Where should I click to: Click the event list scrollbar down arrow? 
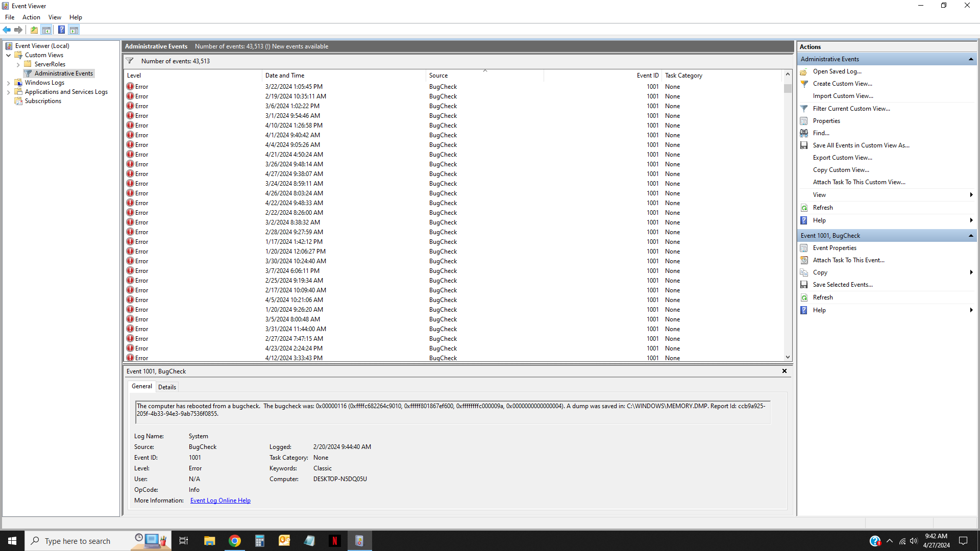pos(788,357)
